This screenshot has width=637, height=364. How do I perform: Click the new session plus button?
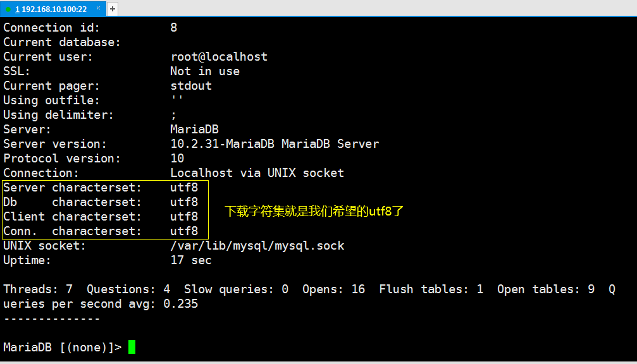pos(113,8)
